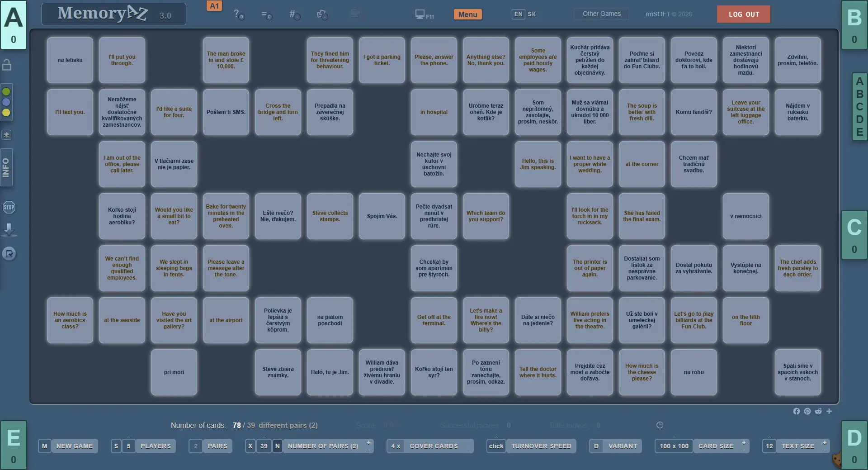Viewport: 868px width, 470px height.
Task: Select the green color circle
Action: [x=6, y=92]
